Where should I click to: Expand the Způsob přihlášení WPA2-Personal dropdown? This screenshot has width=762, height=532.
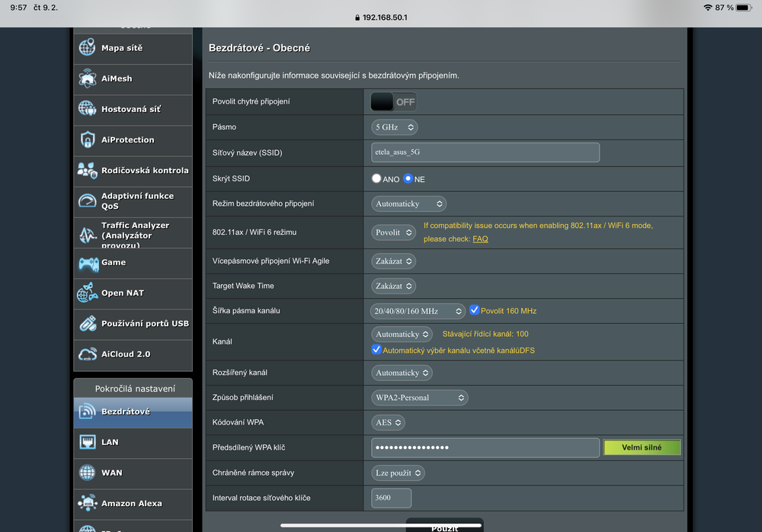point(419,398)
